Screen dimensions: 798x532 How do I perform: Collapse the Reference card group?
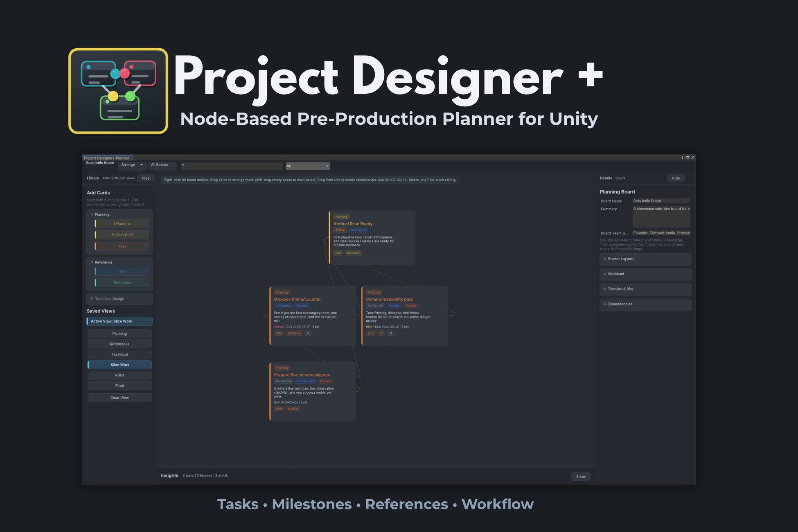(x=92, y=262)
